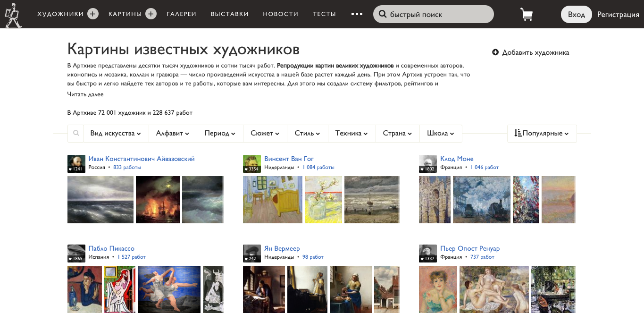Screen dimensions: 644x330
Task: Open the shopping cart
Action: pyautogui.click(x=527, y=15)
